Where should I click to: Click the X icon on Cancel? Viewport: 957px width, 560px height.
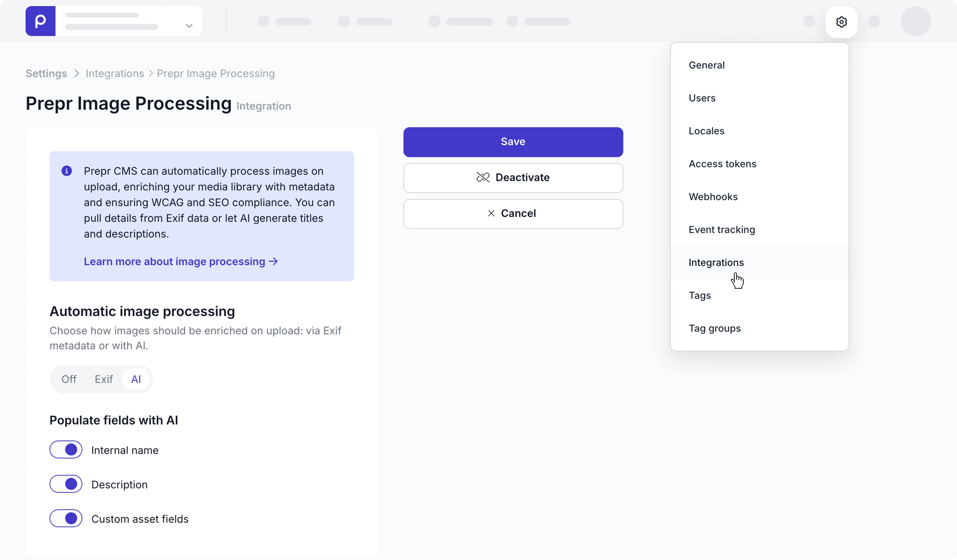[491, 213]
